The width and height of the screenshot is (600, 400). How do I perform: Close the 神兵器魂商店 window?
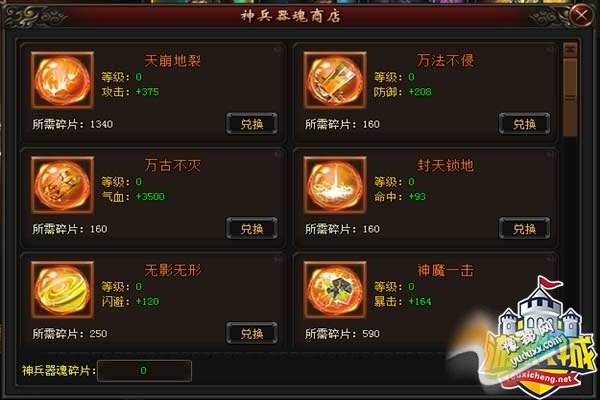[581, 15]
